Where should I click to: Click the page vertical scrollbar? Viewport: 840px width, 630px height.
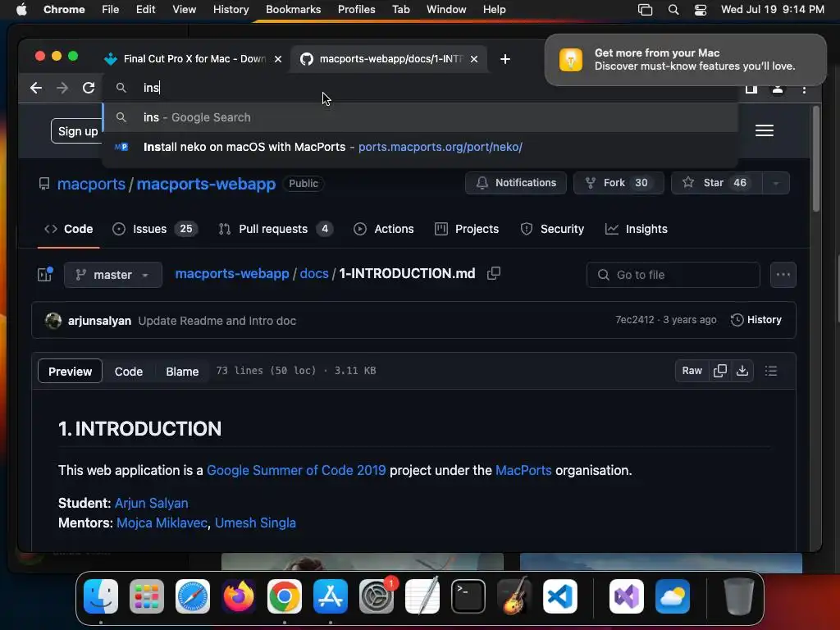816,159
